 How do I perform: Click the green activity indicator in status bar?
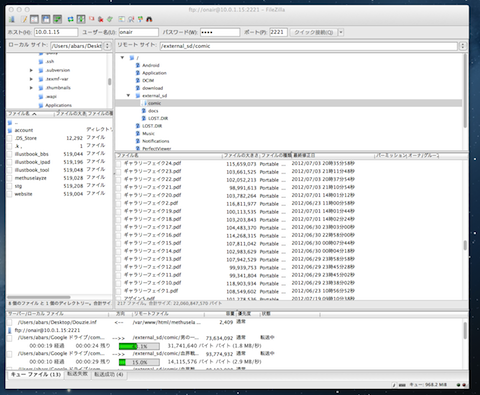point(458,385)
